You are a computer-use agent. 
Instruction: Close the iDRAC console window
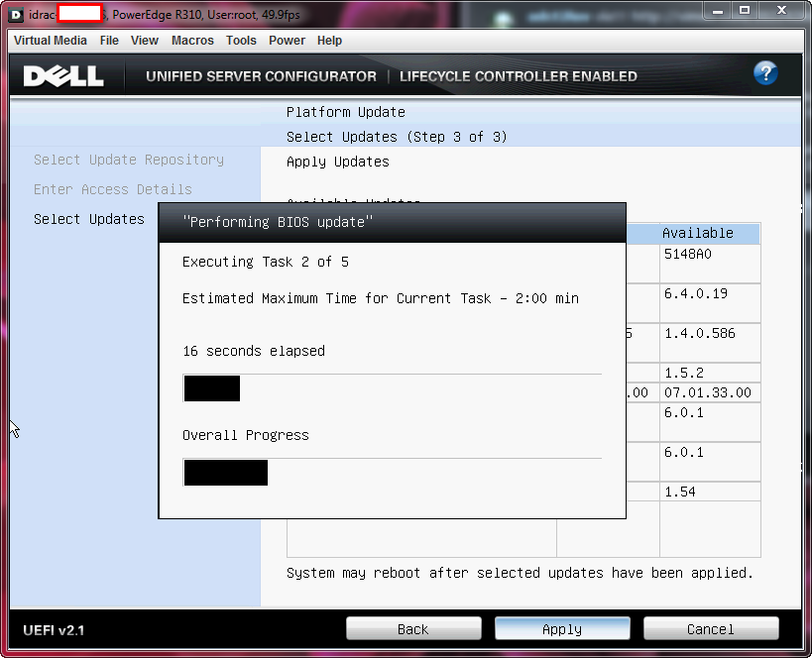782,10
